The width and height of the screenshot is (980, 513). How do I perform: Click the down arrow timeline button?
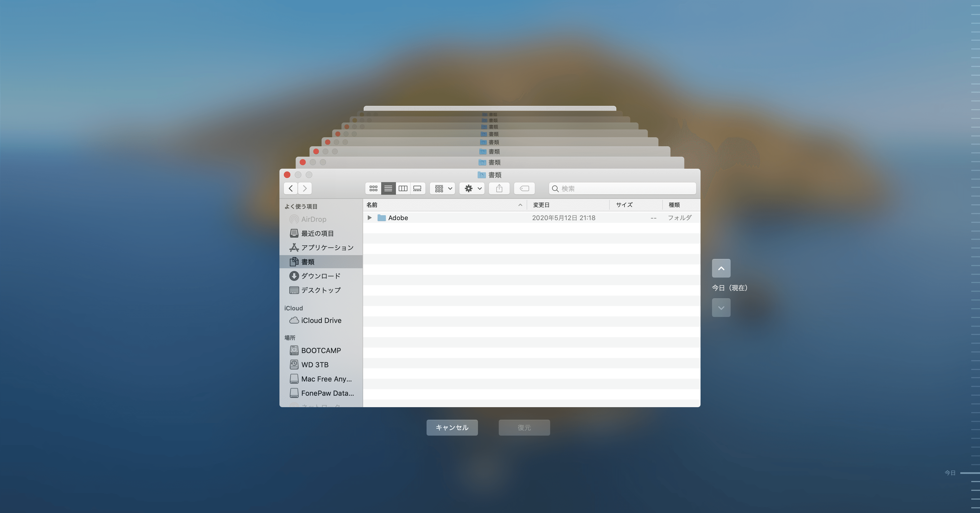(x=721, y=307)
